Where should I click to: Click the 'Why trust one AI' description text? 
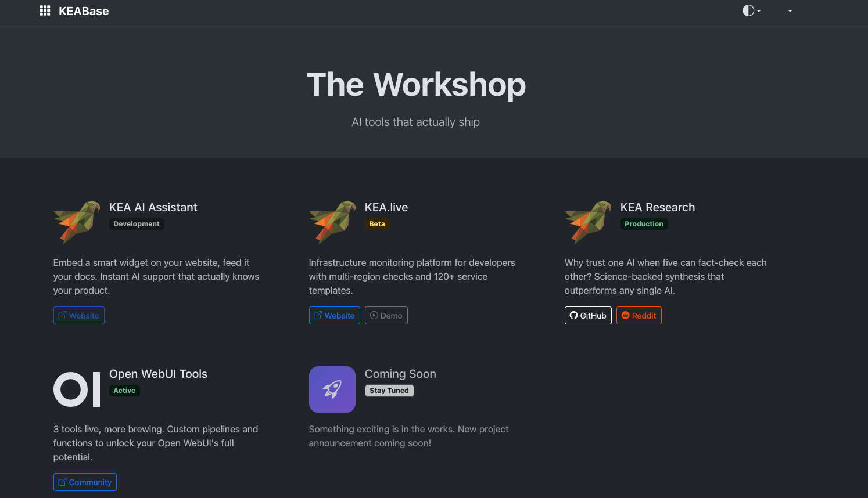[666, 277]
